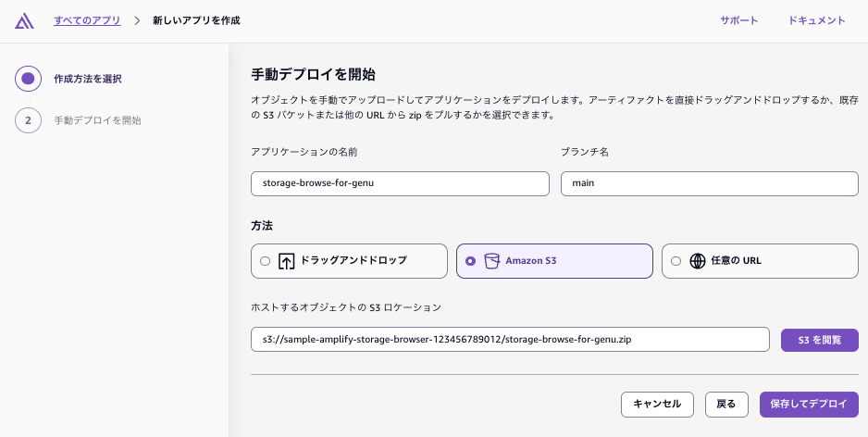The width and height of the screenshot is (868, 437).
Task: Click the upload arrow icon for drag and drop
Action: point(286,261)
